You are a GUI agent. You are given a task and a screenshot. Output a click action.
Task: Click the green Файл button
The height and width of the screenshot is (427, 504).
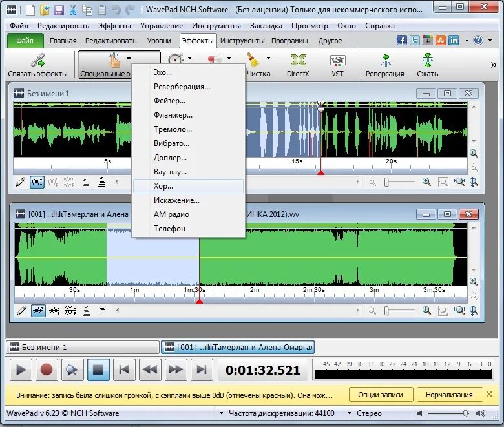[x=25, y=41]
